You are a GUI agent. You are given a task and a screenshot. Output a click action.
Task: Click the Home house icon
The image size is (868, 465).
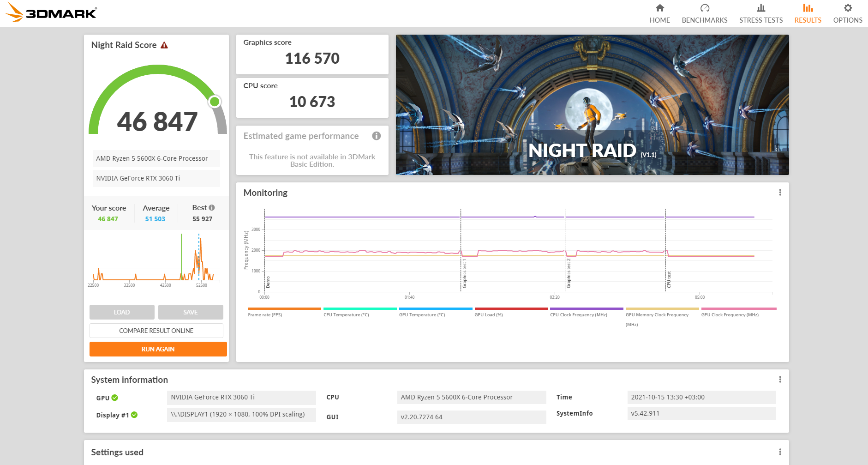(x=660, y=8)
